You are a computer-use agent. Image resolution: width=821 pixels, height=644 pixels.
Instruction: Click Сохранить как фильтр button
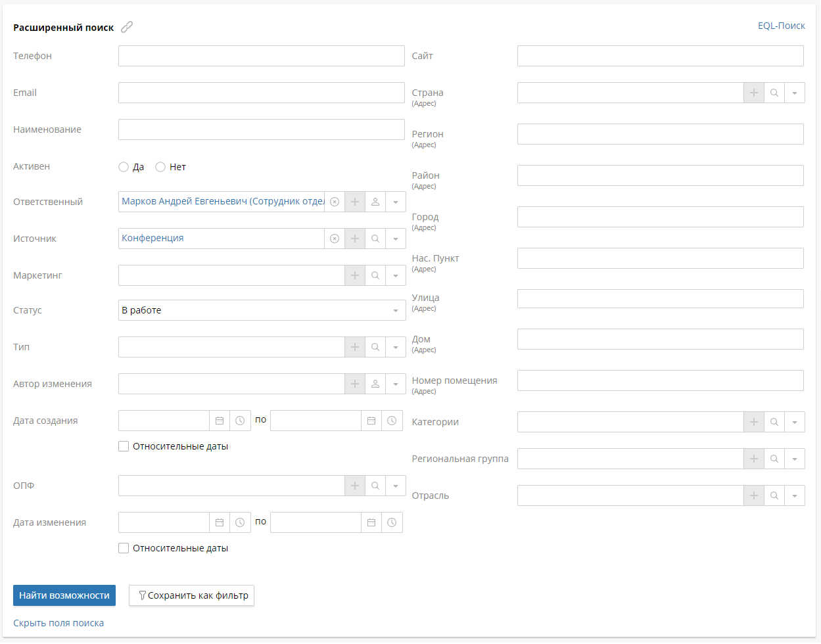click(191, 595)
